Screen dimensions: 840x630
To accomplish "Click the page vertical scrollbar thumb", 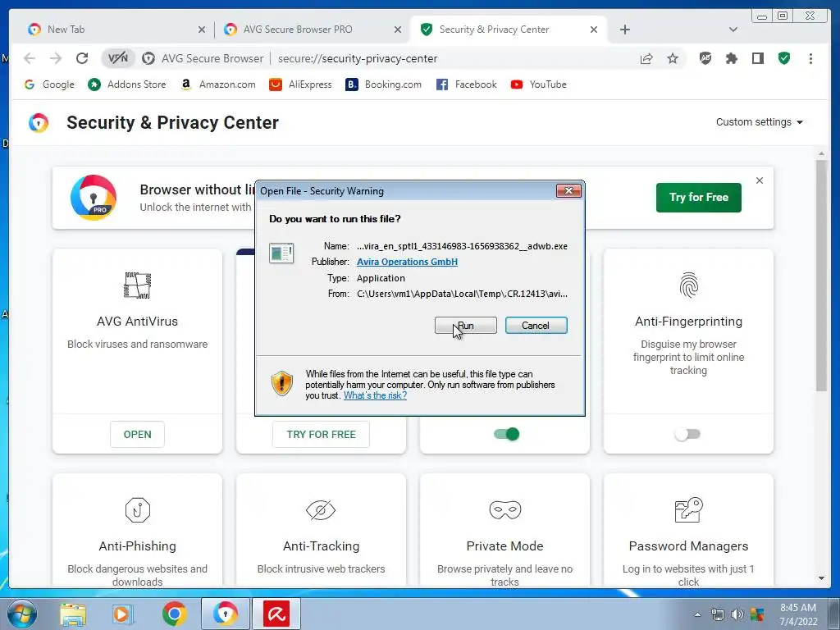I will click(821, 275).
